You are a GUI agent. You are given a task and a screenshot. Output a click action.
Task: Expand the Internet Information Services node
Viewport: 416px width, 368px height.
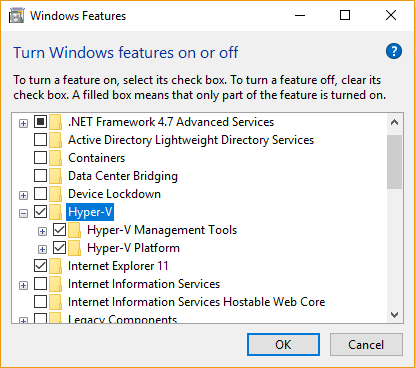pos(23,286)
